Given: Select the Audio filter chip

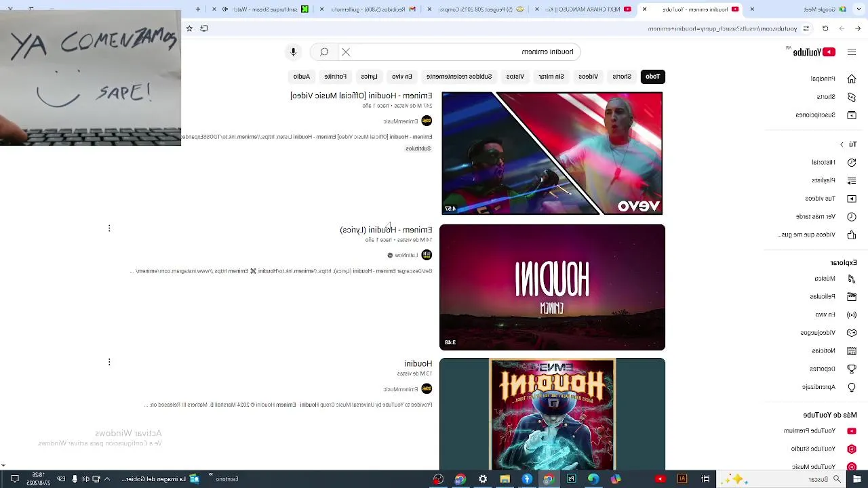Looking at the screenshot, I should click(x=302, y=77).
